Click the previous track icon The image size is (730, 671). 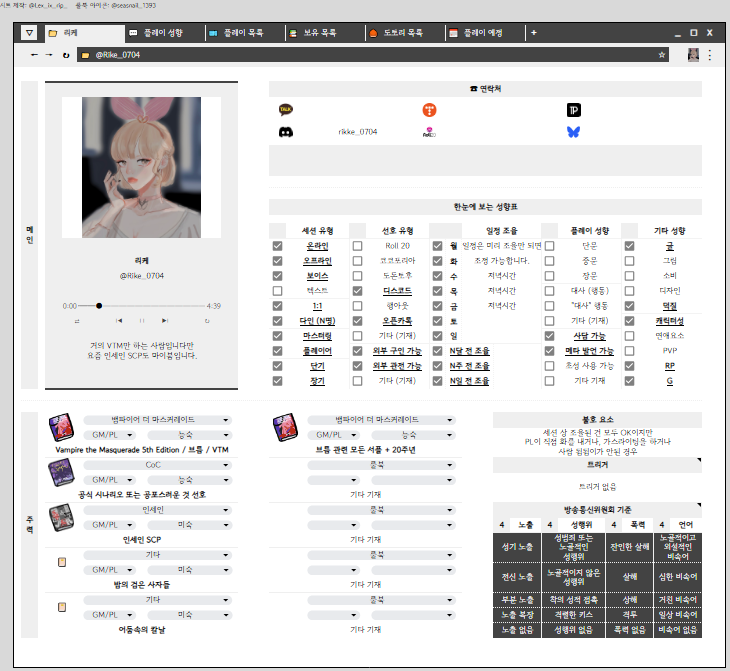[119, 321]
